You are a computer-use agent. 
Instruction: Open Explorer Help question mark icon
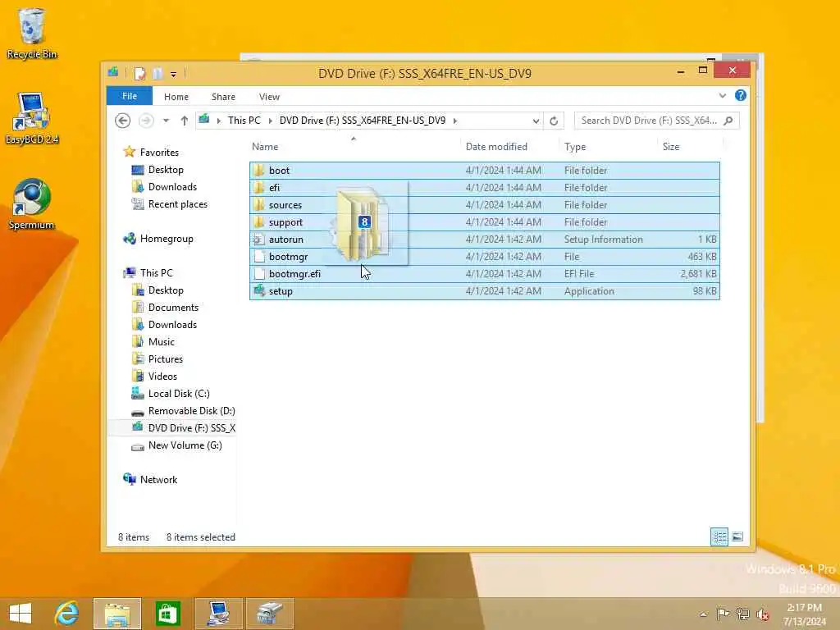(741, 95)
